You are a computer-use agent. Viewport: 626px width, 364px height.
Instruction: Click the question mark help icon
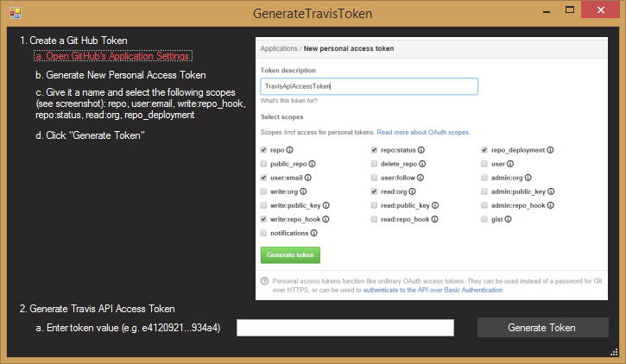pos(263,281)
